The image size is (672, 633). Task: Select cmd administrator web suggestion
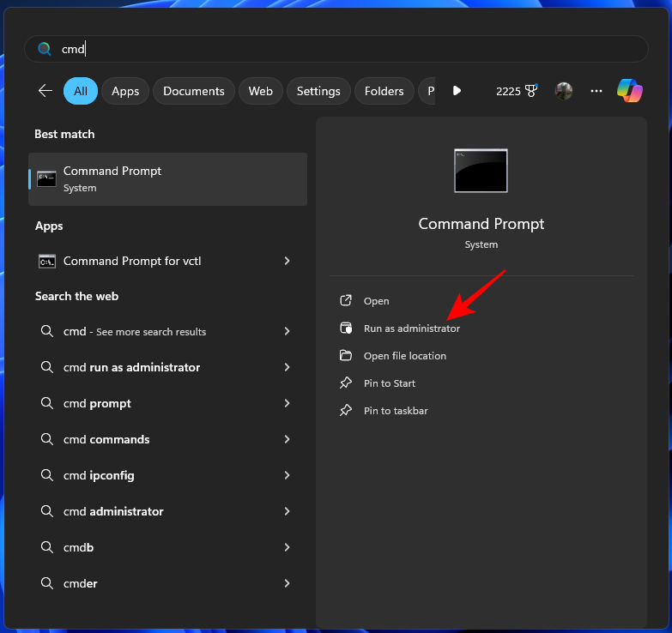coord(167,511)
